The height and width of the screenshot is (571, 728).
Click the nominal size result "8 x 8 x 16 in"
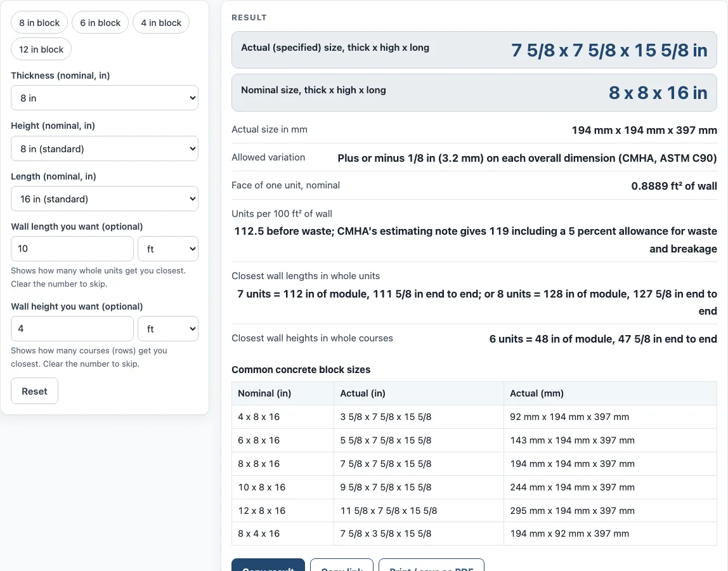[658, 93]
